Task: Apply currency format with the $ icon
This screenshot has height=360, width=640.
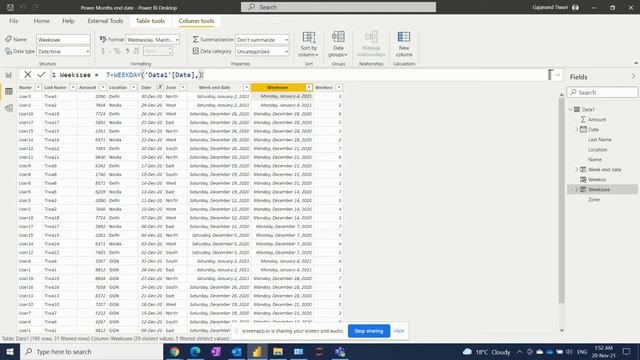Action: (x=103, y=51)
